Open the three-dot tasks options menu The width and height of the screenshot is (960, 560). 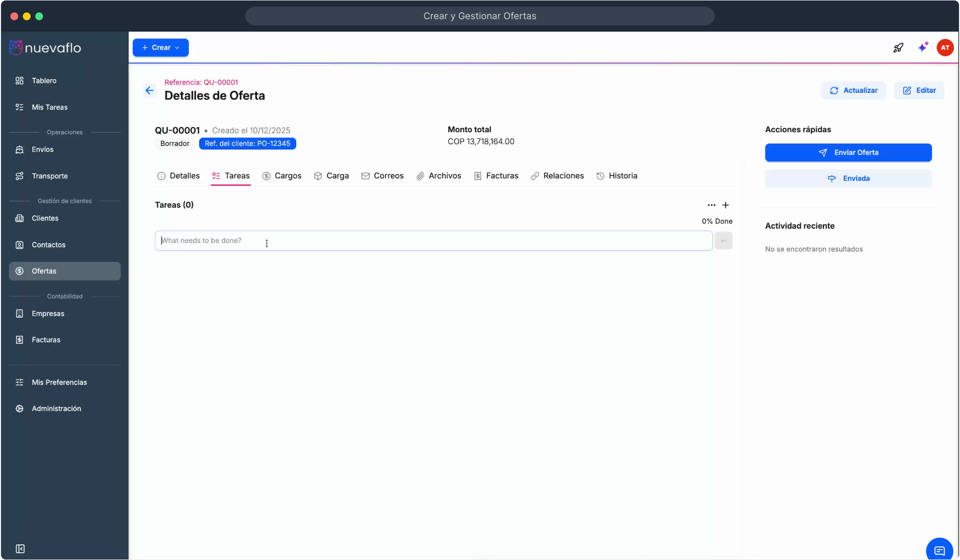pyautogui.click(x=711, y=205)
